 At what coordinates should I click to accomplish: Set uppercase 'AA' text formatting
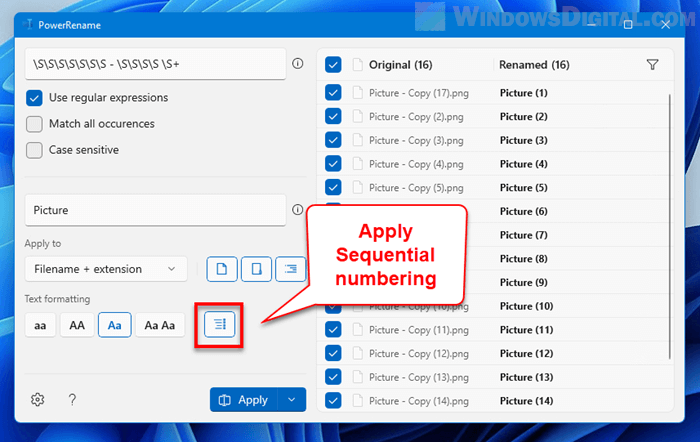[77, 325]
